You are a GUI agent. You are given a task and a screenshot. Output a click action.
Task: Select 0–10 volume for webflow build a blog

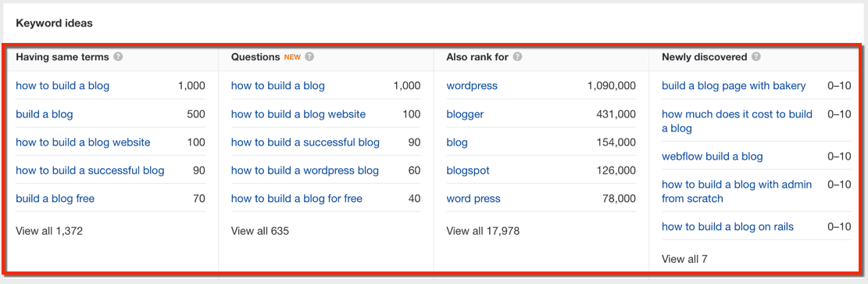tap(839, 156)
